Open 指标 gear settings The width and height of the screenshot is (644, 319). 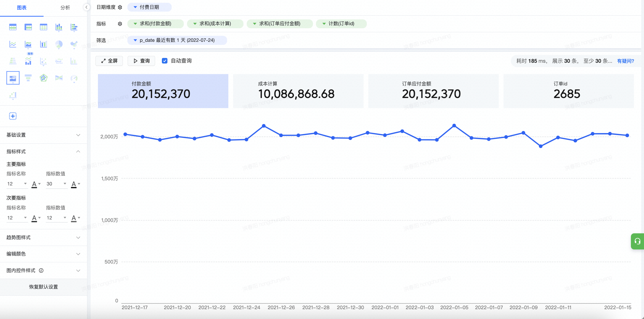point(120,24)
